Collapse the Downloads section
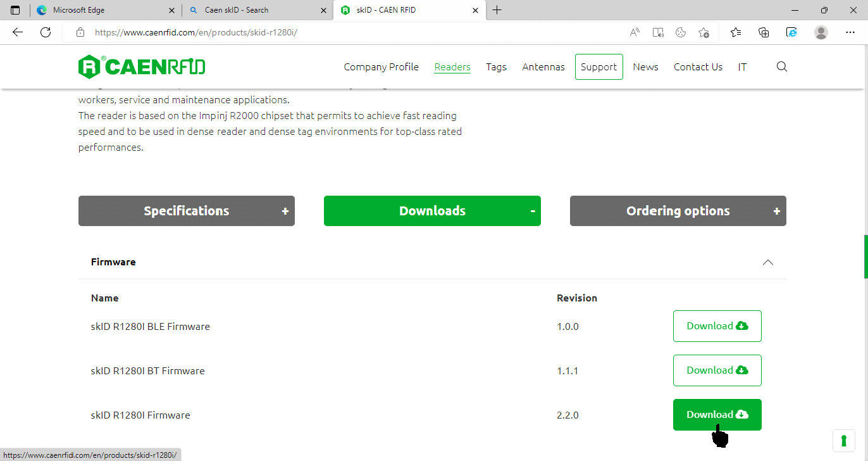Screen dimensions: 868x461 (432, 211)
